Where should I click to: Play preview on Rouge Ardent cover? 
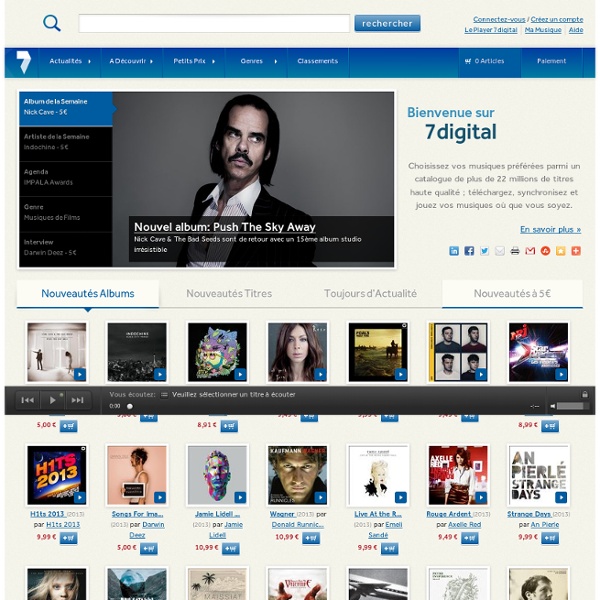point(481,497)
